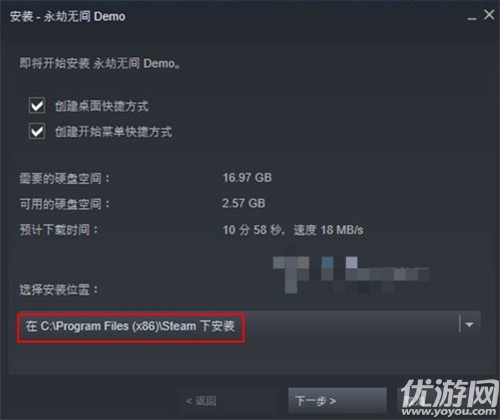Minimize the install dialog window
500x420 pixels.
click(472, 17)
